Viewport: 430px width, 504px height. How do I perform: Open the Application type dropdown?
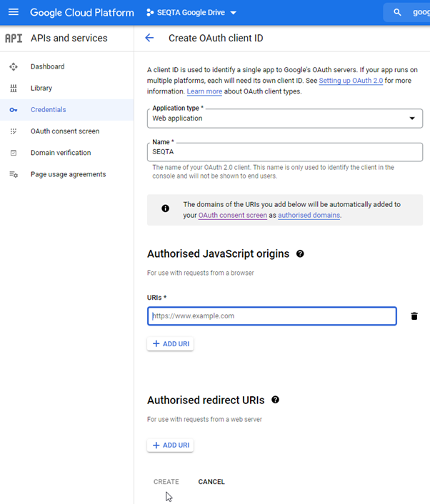(x=285, y=119)
